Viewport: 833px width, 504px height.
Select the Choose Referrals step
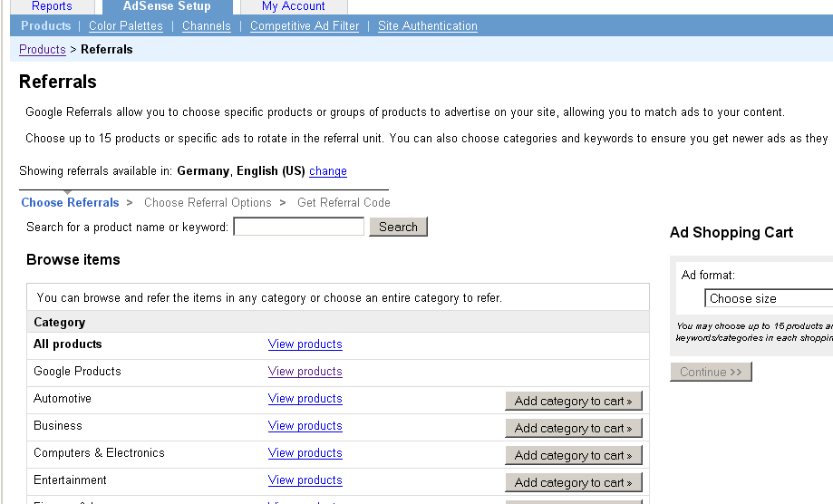(x=70, y=203)
